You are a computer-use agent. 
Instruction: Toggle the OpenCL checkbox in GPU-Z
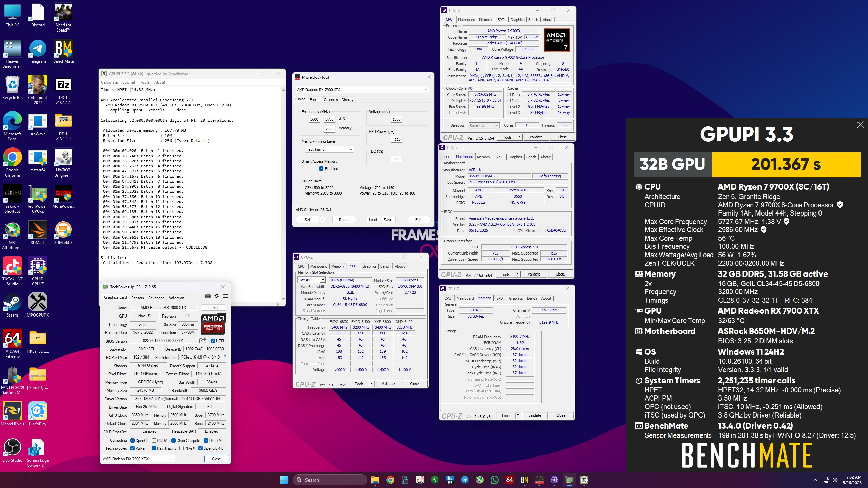[x=133, y=441]
